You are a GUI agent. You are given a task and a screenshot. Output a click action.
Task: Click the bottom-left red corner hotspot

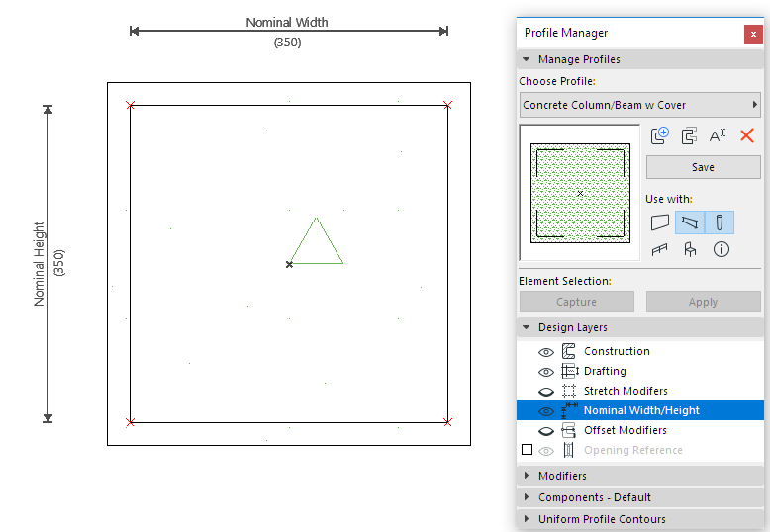coord(130,422)
